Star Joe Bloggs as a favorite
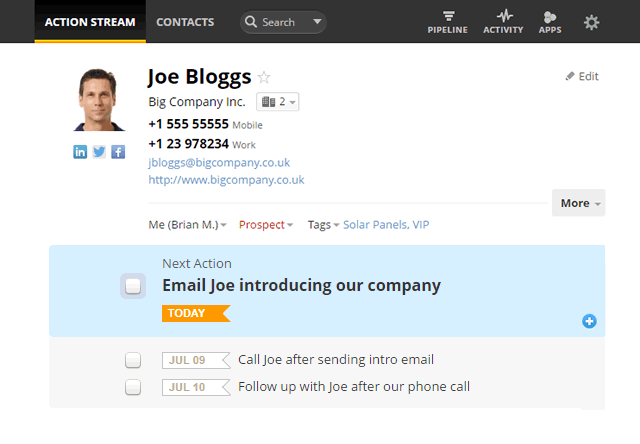 pos(264,77)
